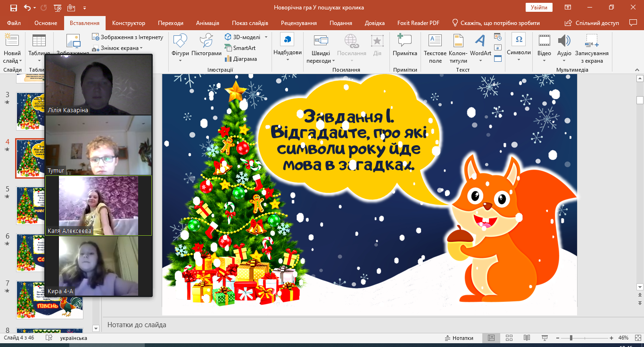Insert slide number with the # icon

498,48
